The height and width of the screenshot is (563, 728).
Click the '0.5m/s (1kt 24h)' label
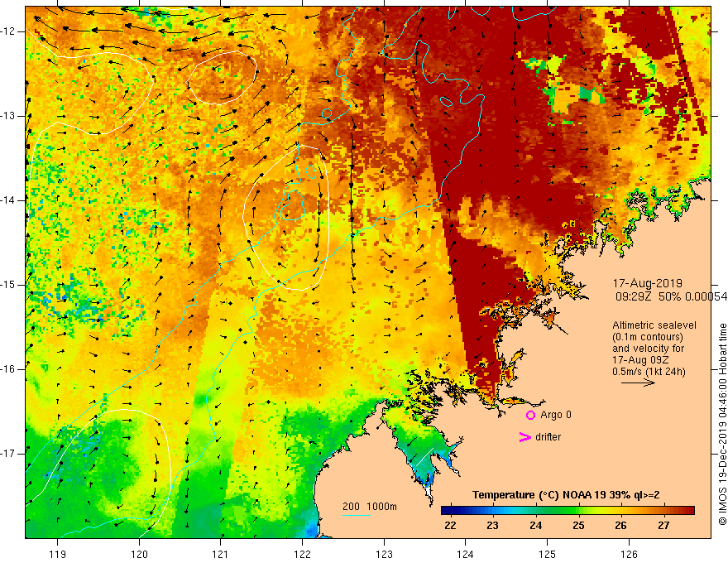tap(649, 372)
